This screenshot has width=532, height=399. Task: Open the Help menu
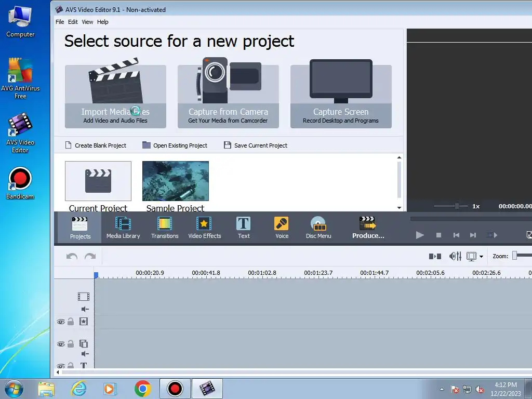(102, 22)
